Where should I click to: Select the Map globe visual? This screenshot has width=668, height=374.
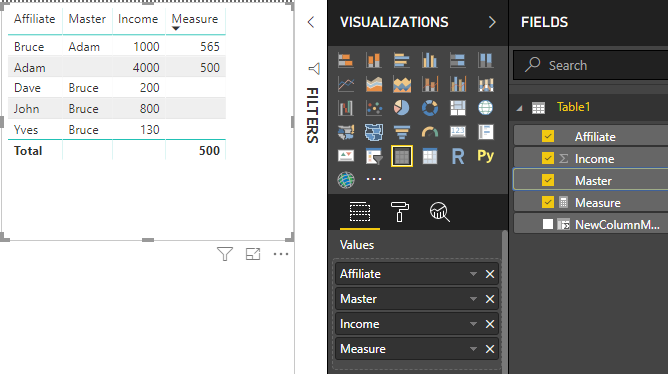485,108
